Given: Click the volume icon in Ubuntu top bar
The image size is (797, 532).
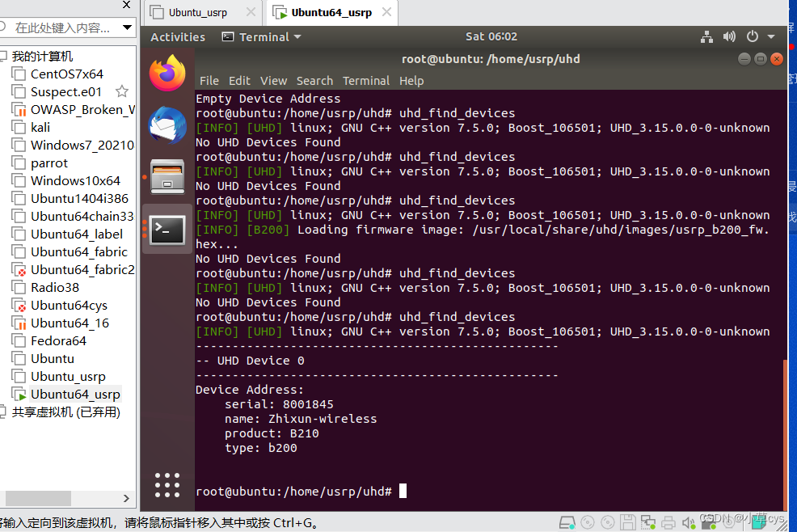Looking at the screenshot, I should [x=729, y=36].
